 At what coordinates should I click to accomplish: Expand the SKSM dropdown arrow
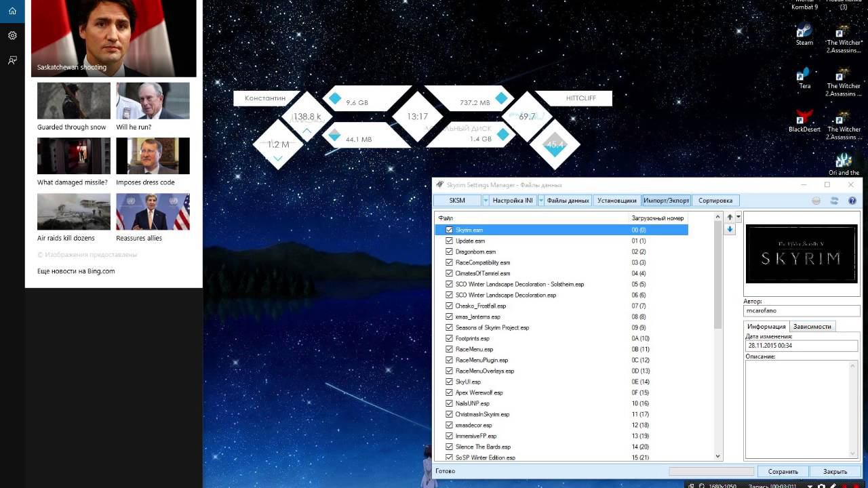click(486, 201)
